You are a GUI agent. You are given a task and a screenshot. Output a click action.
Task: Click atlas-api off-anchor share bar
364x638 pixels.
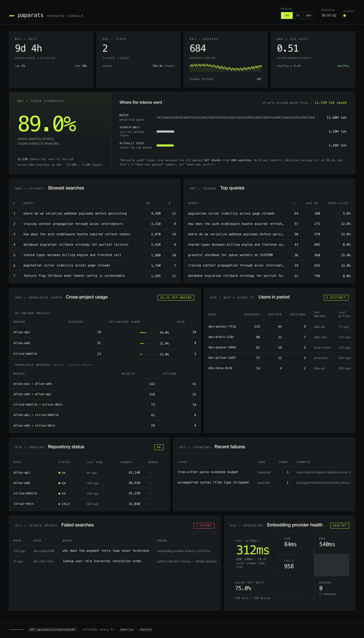click(x=149, y=332)
